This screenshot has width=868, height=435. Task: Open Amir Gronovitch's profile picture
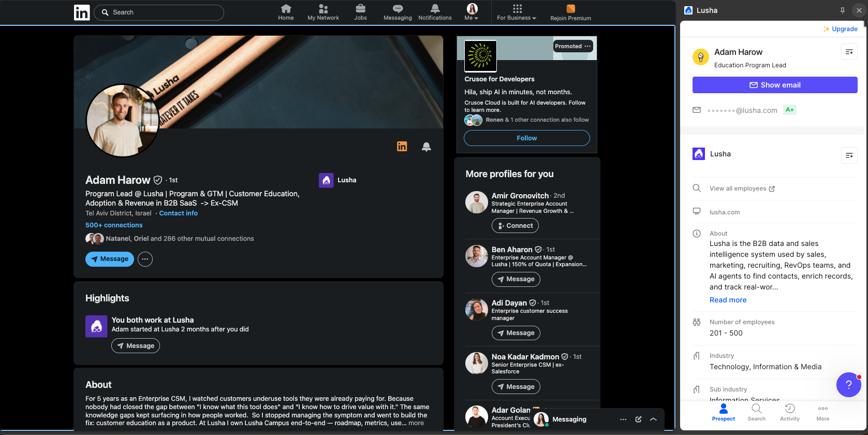point(477,202)
